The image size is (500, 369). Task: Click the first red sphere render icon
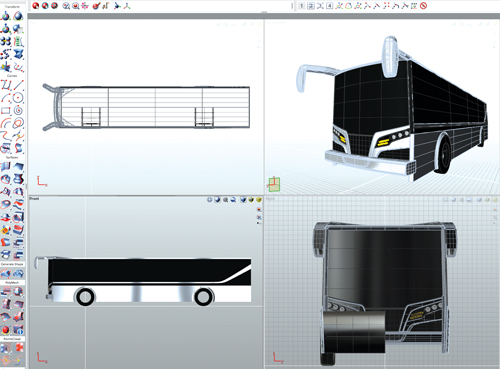[36, 6]
